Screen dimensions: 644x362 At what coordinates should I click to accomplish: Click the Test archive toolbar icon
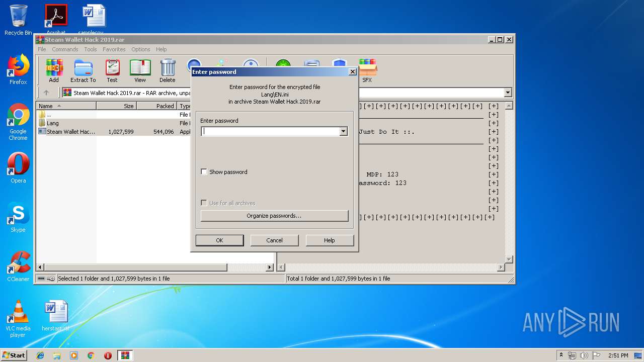point(112,71)
